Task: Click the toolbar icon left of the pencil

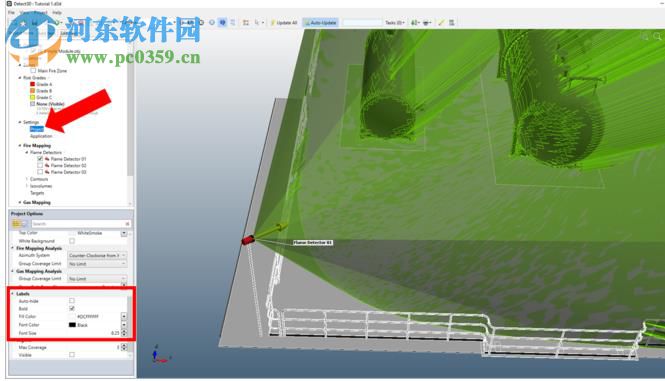Action: pyautogui.click(x=427, y=22)
